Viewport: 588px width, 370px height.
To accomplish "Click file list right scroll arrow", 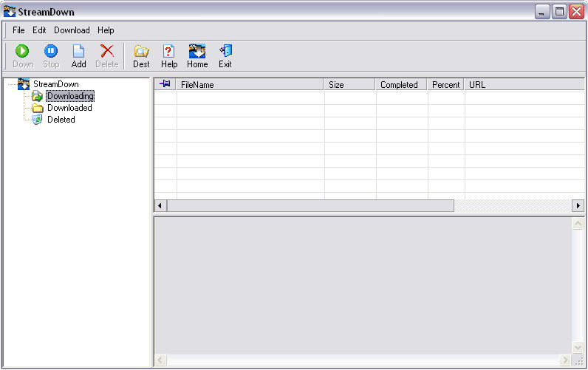I will (x=578, y=205).
